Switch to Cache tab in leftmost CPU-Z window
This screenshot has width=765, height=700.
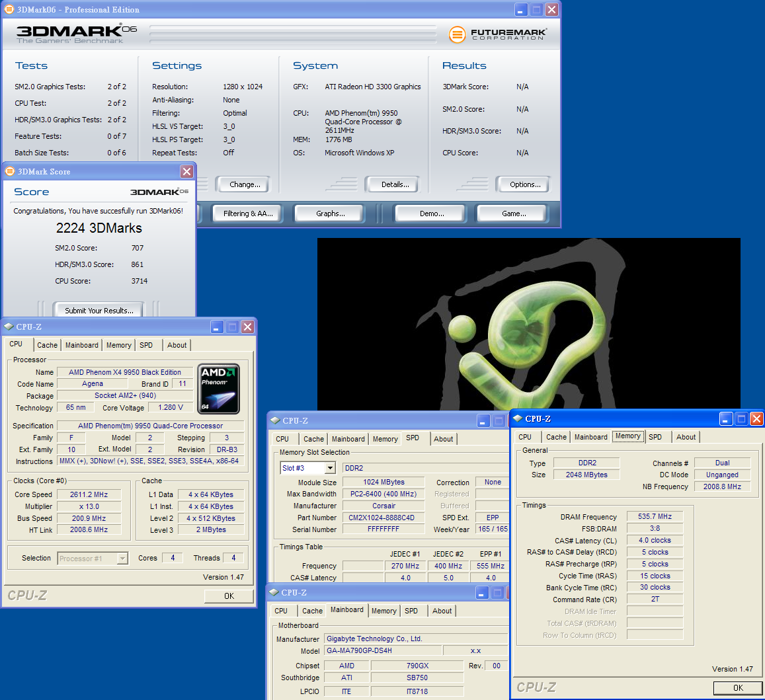pyautogui.click(x=47, y=345)
